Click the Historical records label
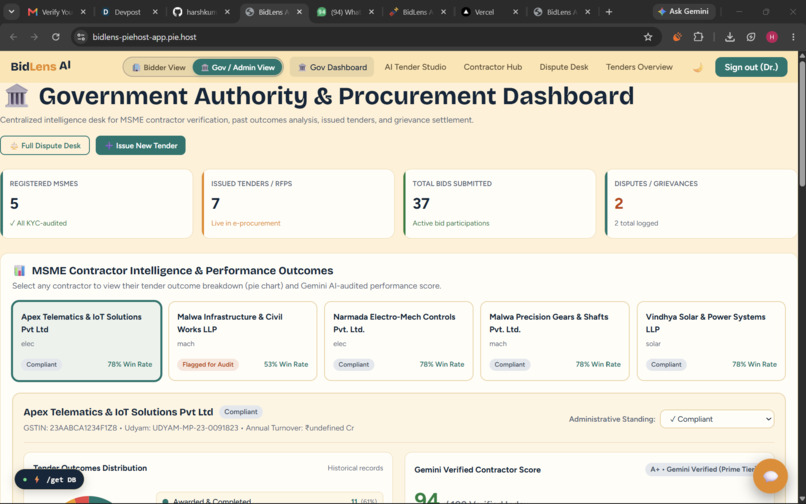Viewport: 806px width, 504px height. [355, 468]
